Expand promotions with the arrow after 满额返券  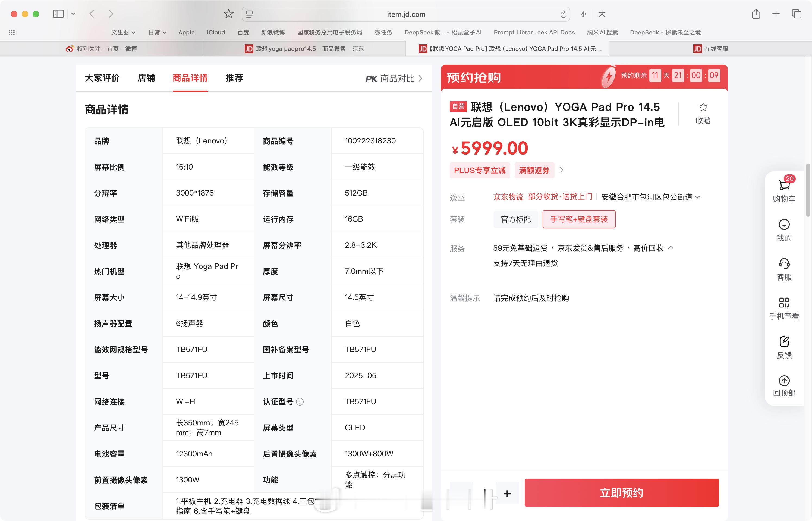coord(562,170)
